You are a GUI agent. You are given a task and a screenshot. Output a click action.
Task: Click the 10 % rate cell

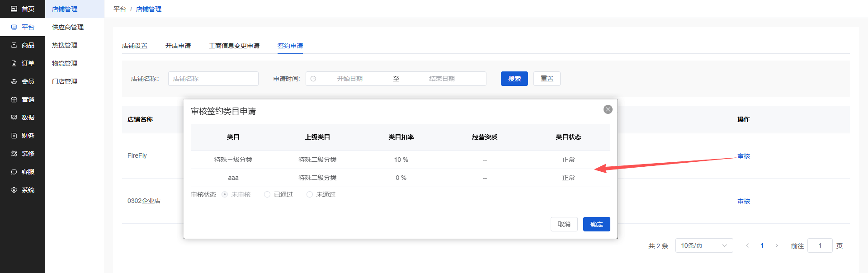(x=401, y=160)
